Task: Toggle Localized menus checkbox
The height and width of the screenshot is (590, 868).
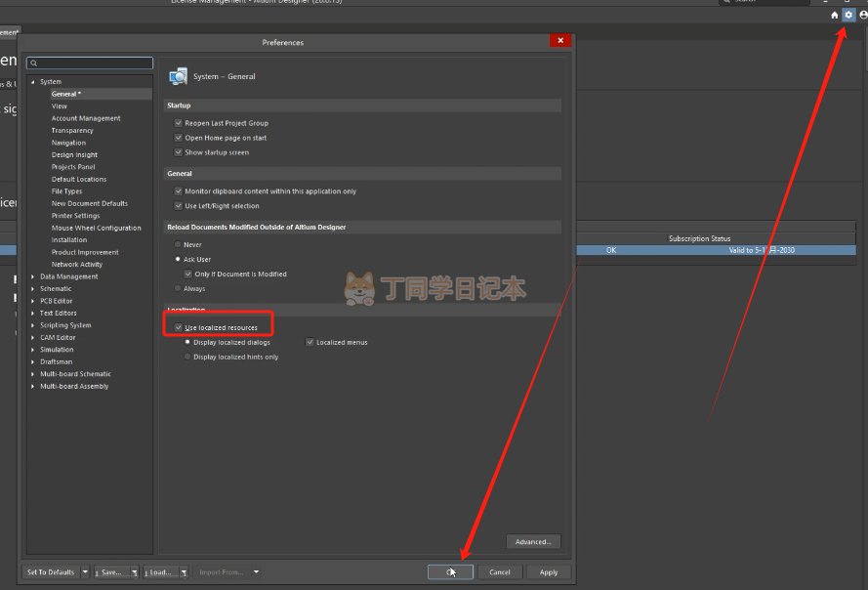Action: point(310,342)
